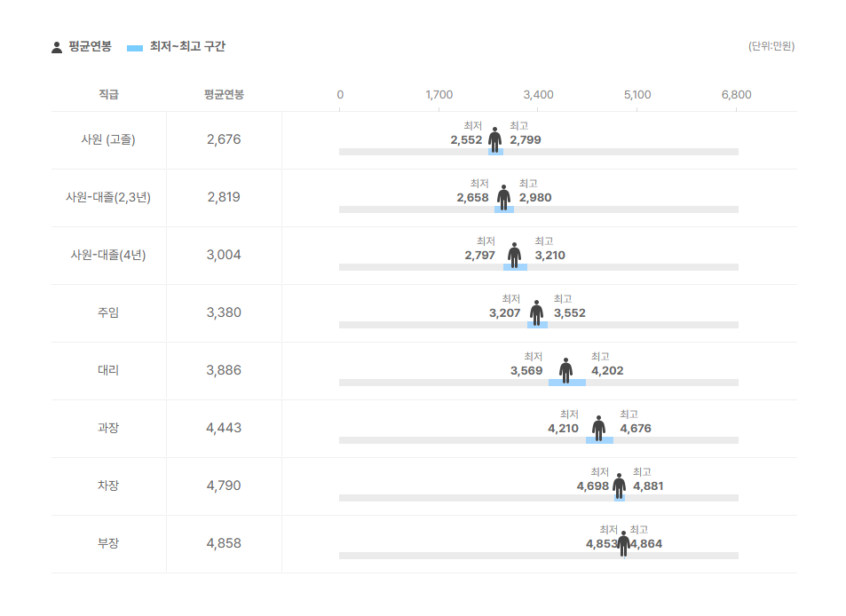Click the person icon in the 사원-대졸(2,3년) row

point(503,197)
